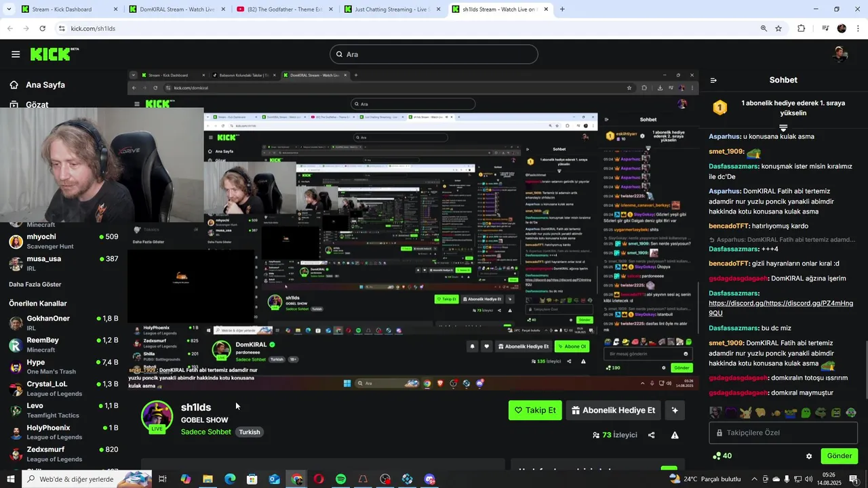Open Chrome extensions puzzle icon
This screenshot has width=868, height=488.
point(802,28)
